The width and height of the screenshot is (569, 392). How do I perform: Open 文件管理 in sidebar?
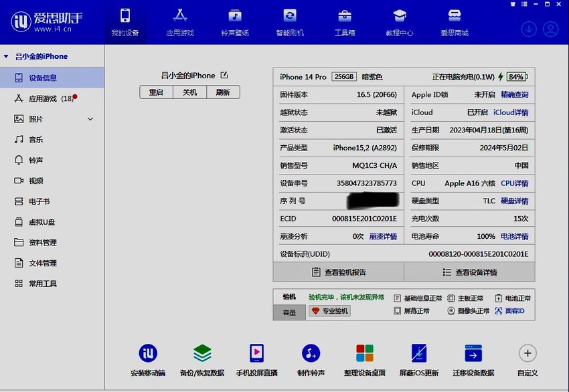coord(52,263)
